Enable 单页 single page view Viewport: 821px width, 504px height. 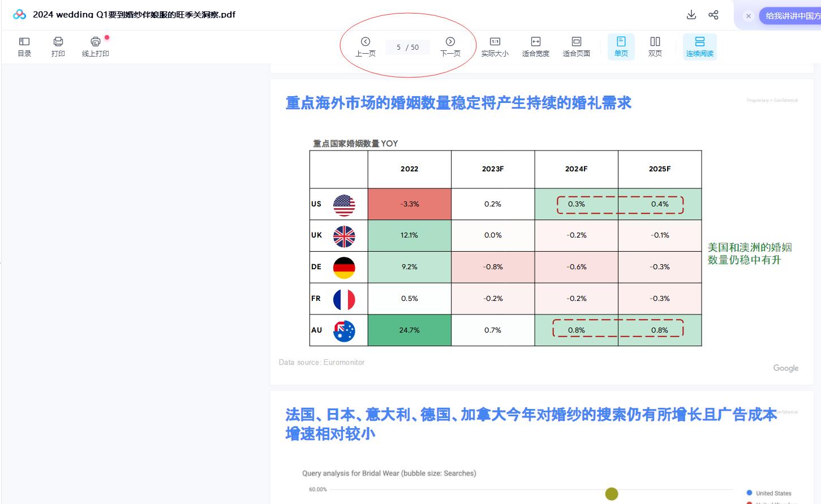[621, 46]
